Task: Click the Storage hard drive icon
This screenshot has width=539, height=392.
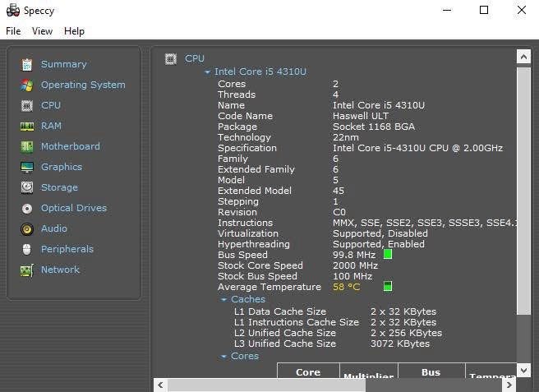Action: coord(27,187)
